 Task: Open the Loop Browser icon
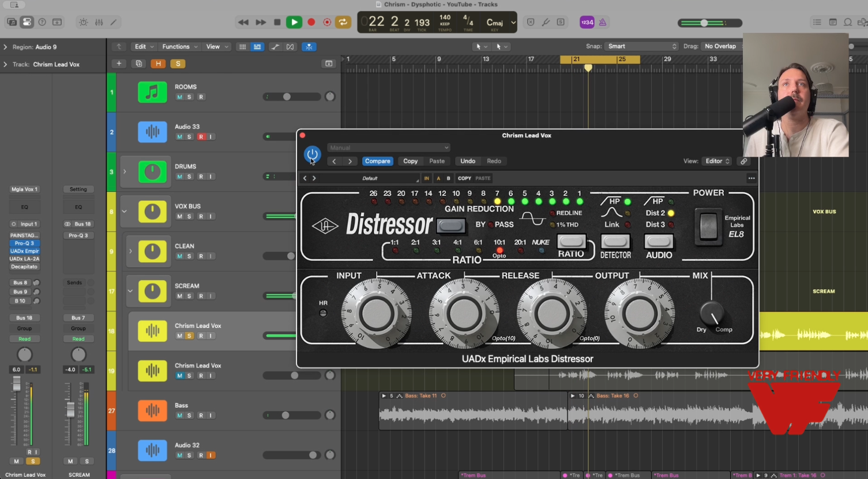[848, 22]
